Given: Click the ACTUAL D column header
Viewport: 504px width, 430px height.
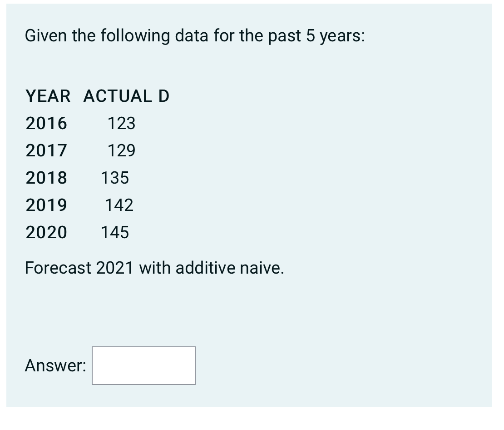Looking at the screenshot, I should click(125, 96).
